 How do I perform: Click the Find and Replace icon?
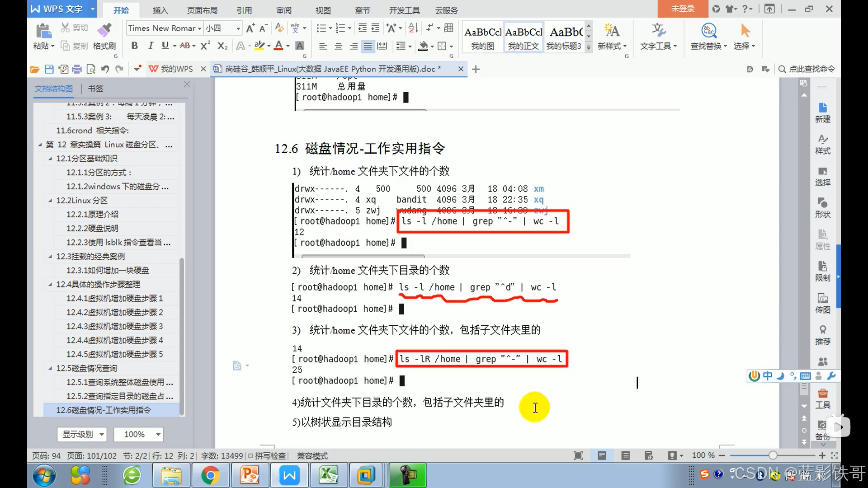(x=708, y=31)
